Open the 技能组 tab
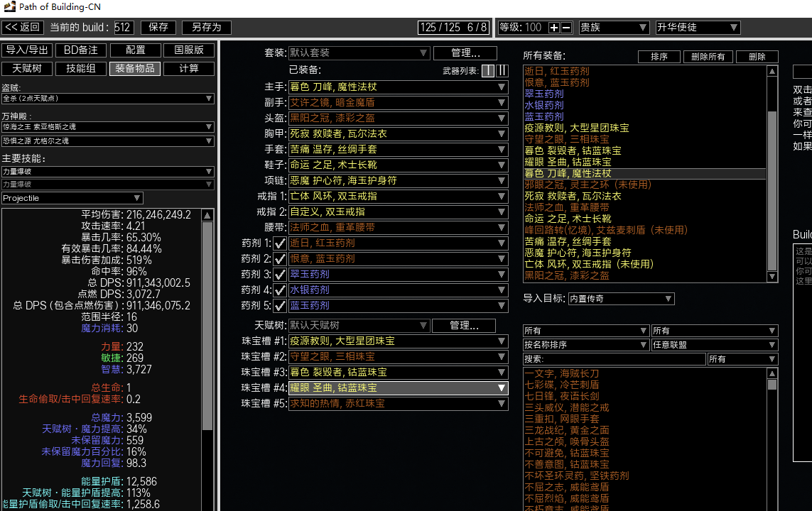812x511 pixels. pos(80,69)
